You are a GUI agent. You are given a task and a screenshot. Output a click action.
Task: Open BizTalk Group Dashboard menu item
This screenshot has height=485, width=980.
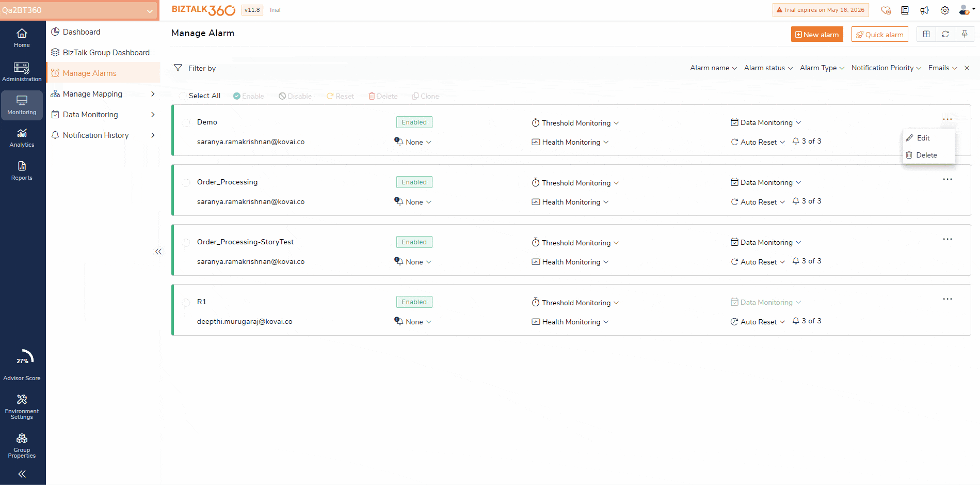click(x=103, y=53)
